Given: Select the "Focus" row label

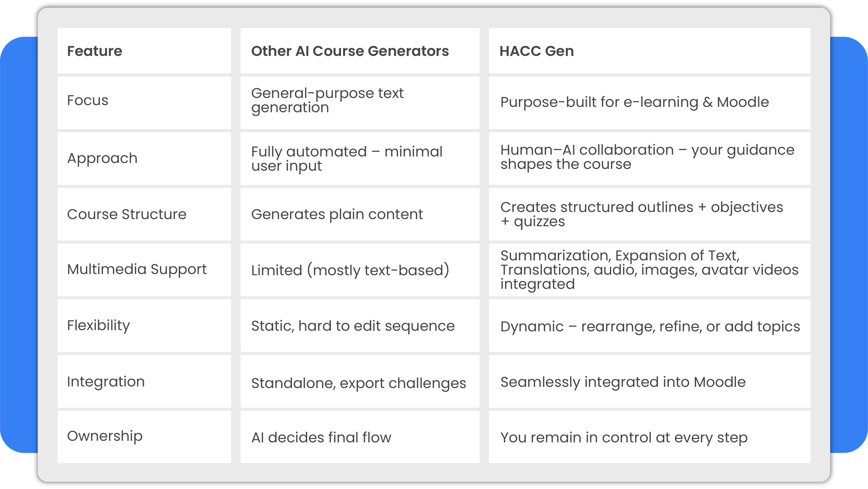Looking at the screenshot, I should pyautogui.click(x=88, y=100).
